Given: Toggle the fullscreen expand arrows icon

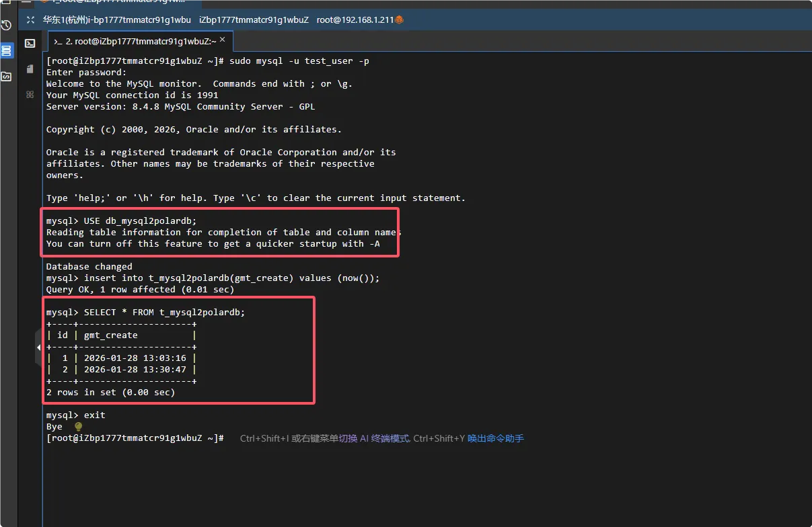Looking at the screenshot, I should point(30,20).
